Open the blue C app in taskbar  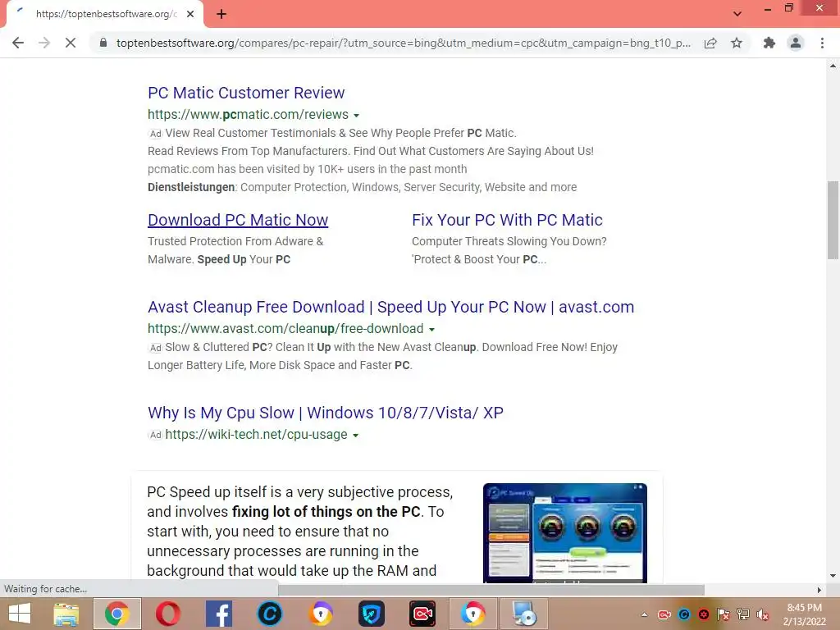[x=270, y=614]
